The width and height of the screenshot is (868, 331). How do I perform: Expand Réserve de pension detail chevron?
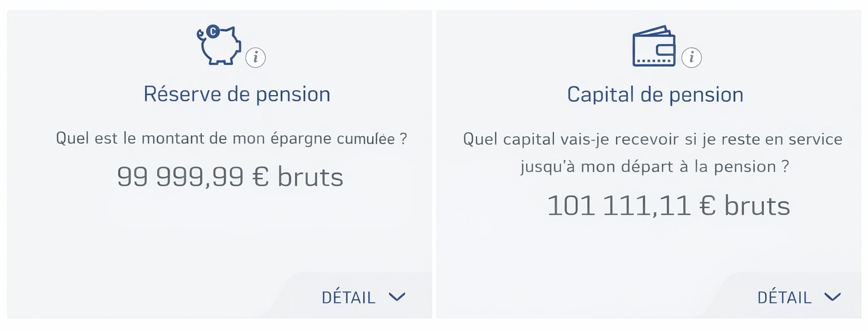(397, 297)
